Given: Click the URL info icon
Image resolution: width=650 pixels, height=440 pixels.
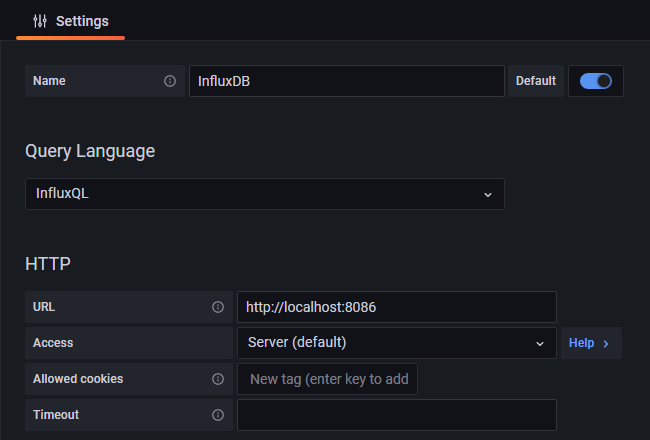Looking at the screenshot, I should pos(218,307).
